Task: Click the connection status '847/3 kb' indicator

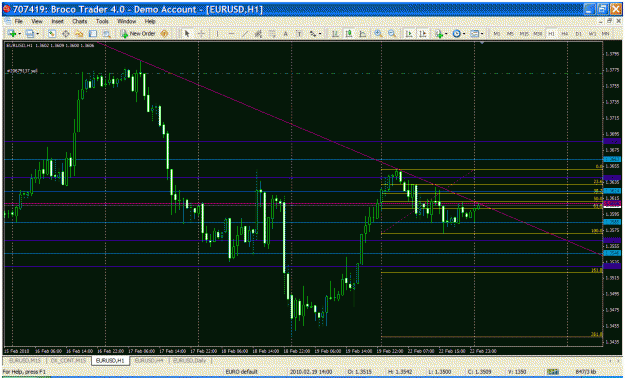Action: 586,372
